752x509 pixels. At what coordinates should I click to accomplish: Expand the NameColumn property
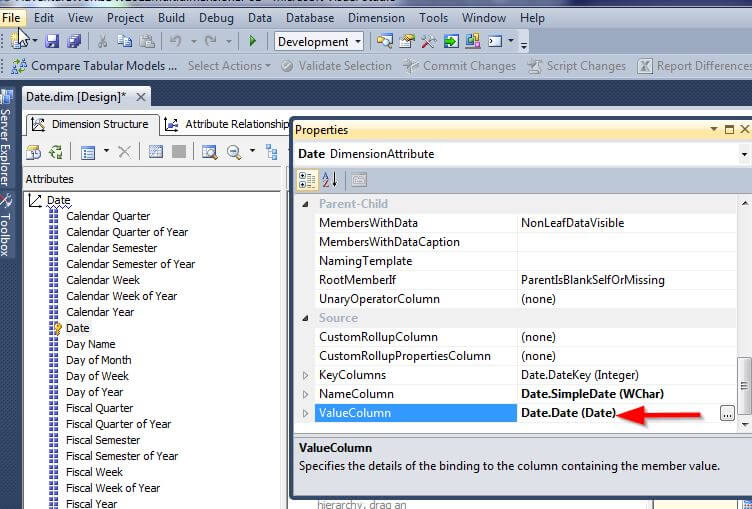[306, 394]
